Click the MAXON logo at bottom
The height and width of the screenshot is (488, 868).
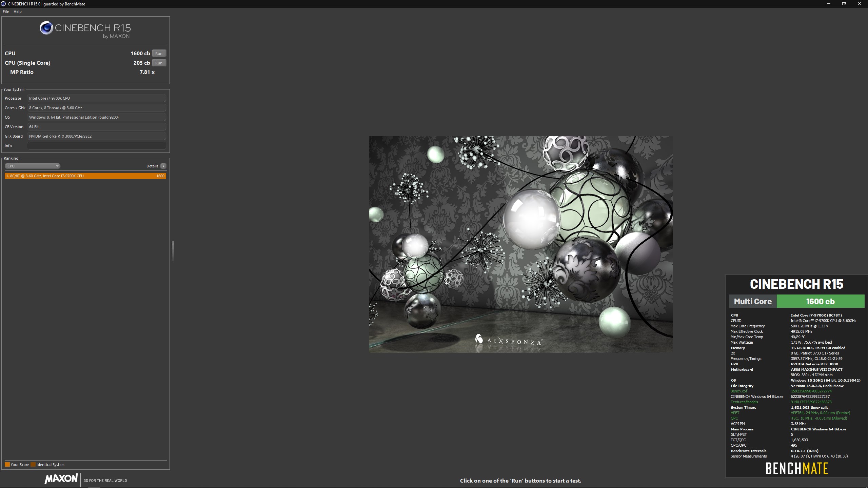click(x=61, y=479)
